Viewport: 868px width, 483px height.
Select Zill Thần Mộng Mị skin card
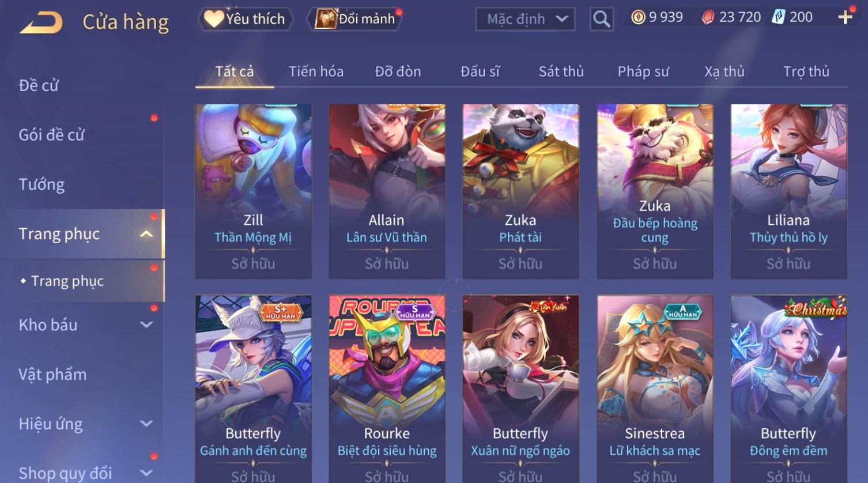(x=254, y=191)
